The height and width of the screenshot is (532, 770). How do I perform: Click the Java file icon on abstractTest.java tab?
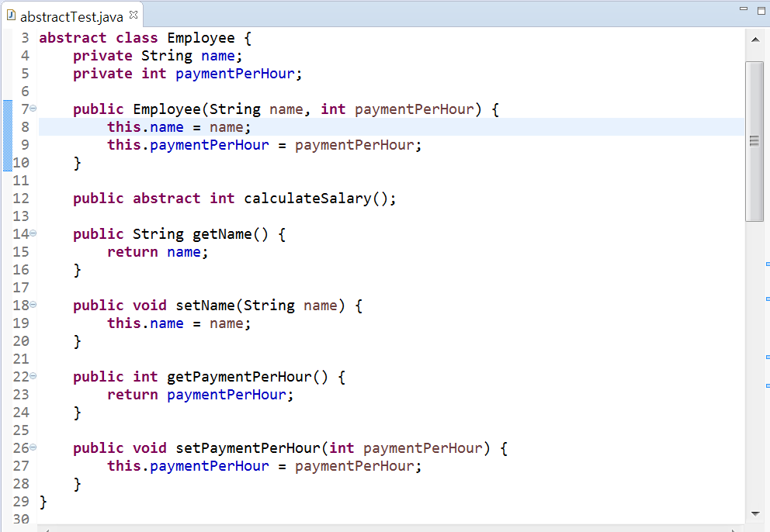click(x=12, y=16)
